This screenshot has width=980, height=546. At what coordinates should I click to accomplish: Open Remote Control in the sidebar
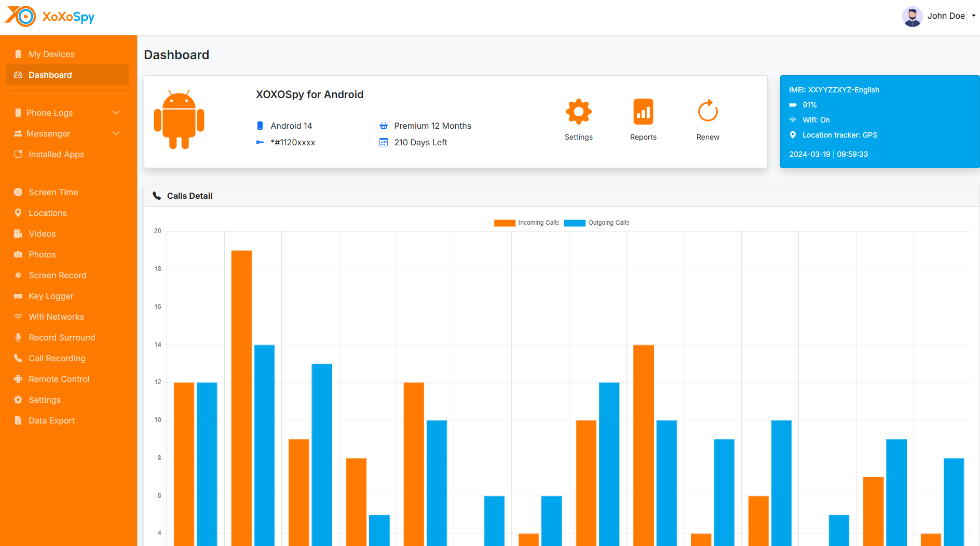point(67,379)
